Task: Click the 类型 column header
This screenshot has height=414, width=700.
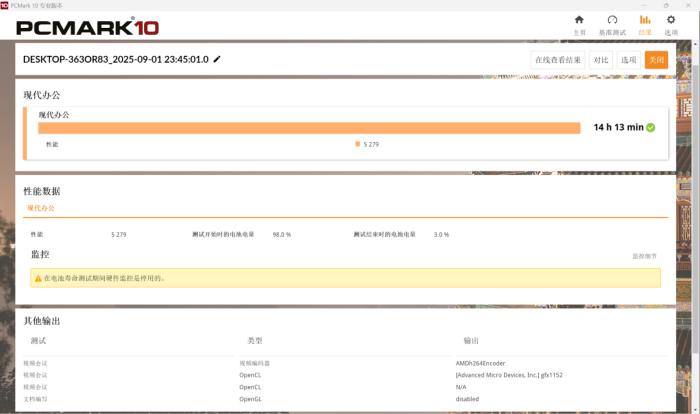Action: pos(255,341)
